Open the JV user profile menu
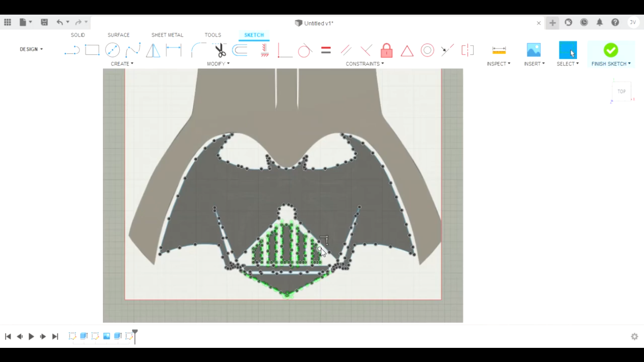Image resolution: width=644 pixels, height=362 pixels. [633, 22]
